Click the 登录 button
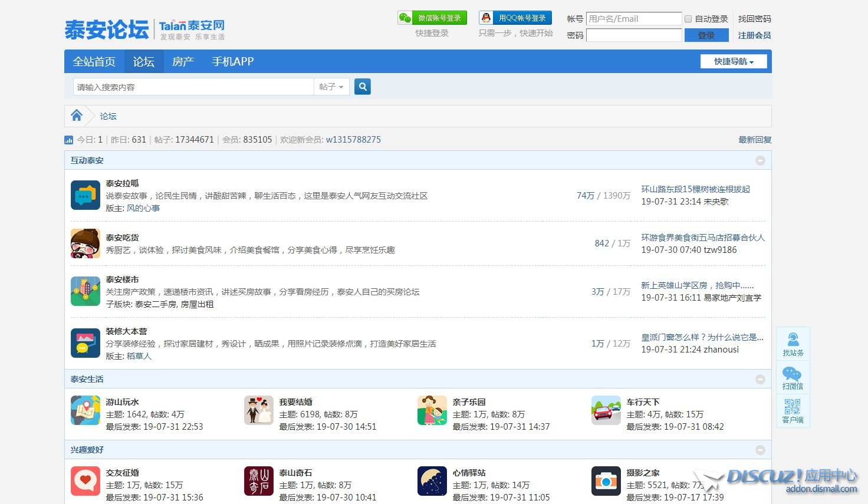The image size is (868, 504). tap(706, 35)
